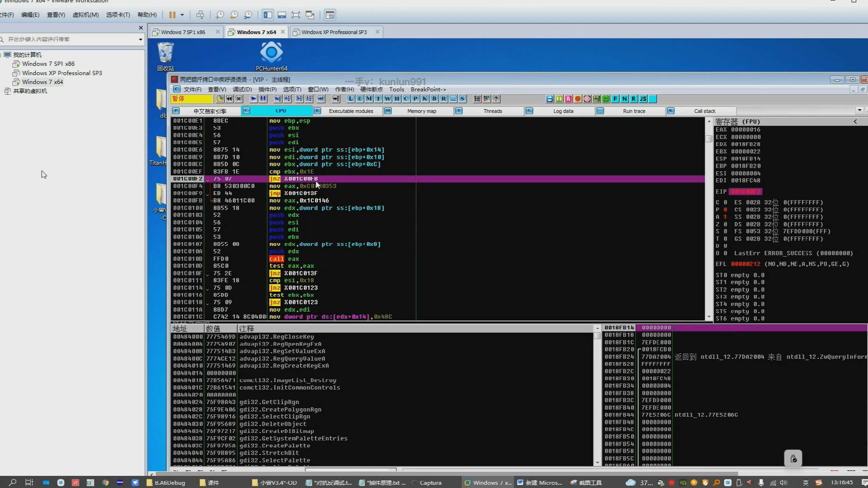Open debugger 插件(P) menu
This screenshot has height=488, width=868.
point(268,90)
